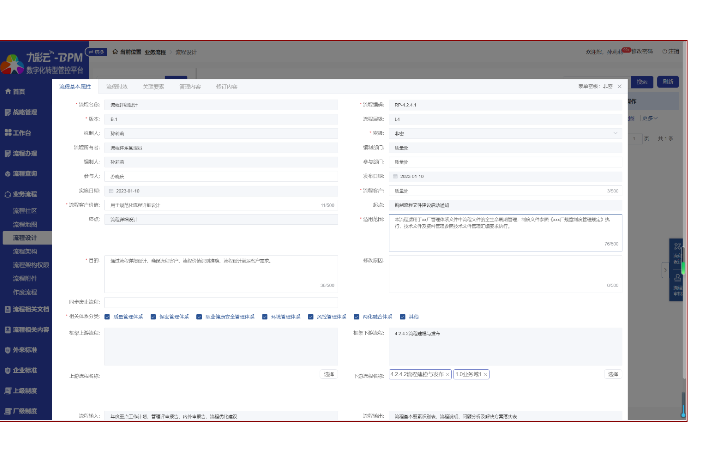Click the level field showing L4

[506, 119]
